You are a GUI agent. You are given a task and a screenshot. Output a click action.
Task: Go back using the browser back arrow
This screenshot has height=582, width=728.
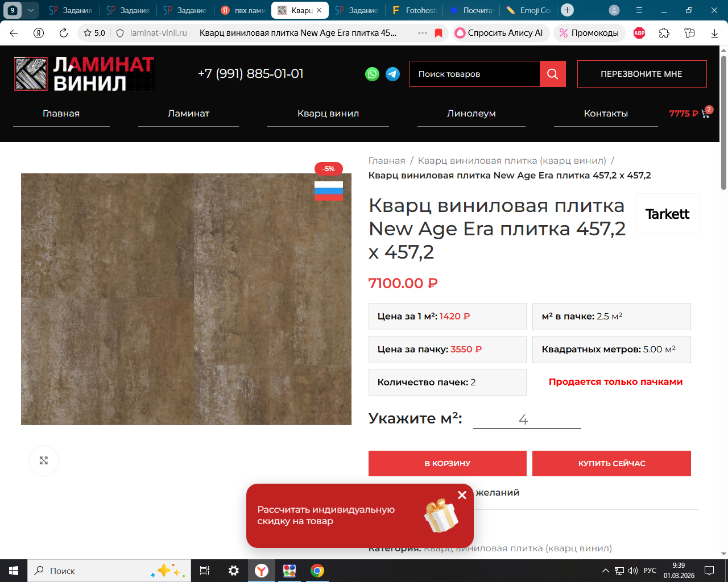coord(14,33)
